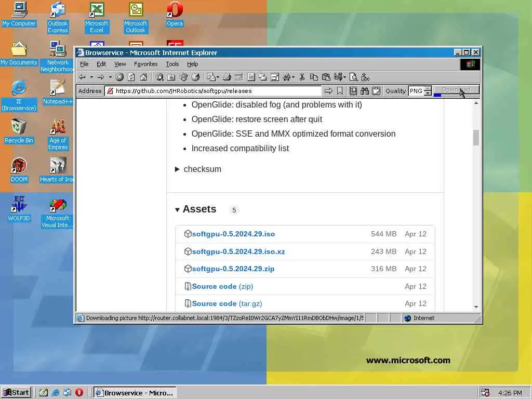
Task: Open the Print Preview magnifier icon
Action: (x=353, y=77)
